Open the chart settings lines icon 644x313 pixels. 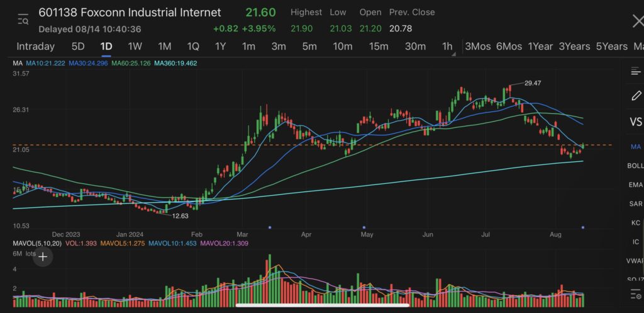click(x=636, y=71)
